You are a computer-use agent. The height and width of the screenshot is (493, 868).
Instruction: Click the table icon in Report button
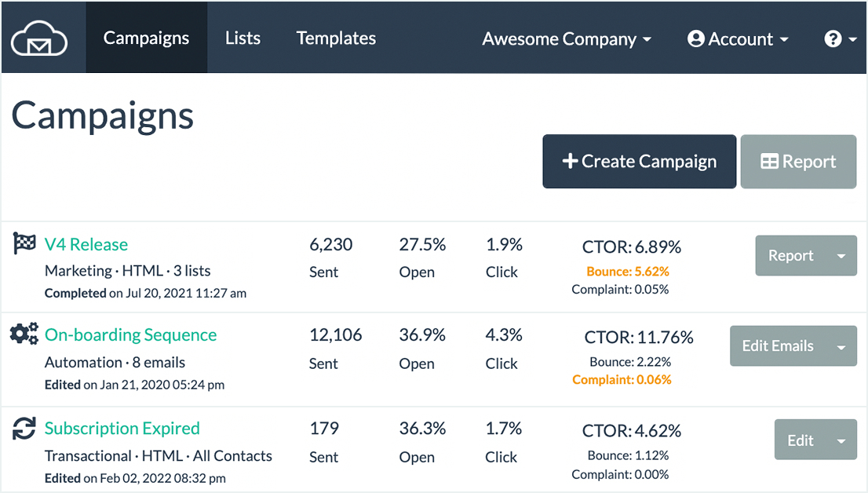click(770, 162)
